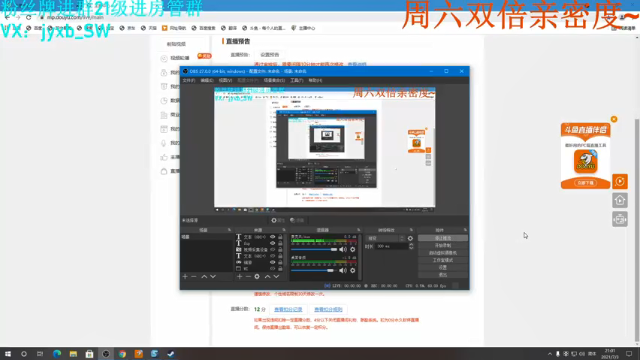Viewport: 640px width, 360px height.
Task: Pop out the 控件 dock header icon
Action: 465,230
